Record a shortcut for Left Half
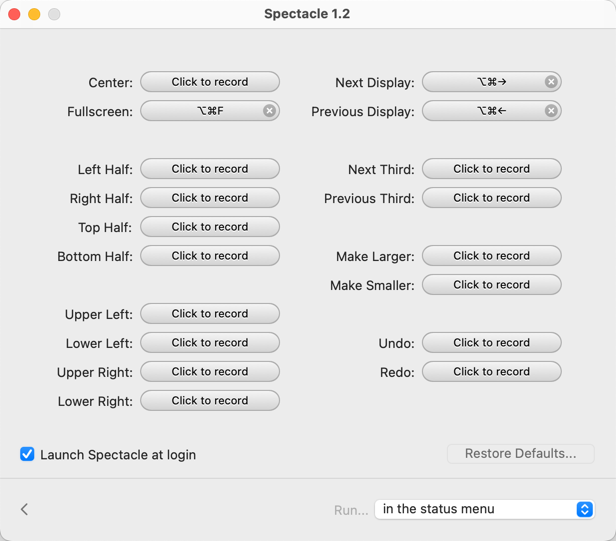The height and width of the screenshot is (541, 616). click(x=210, y=169)
